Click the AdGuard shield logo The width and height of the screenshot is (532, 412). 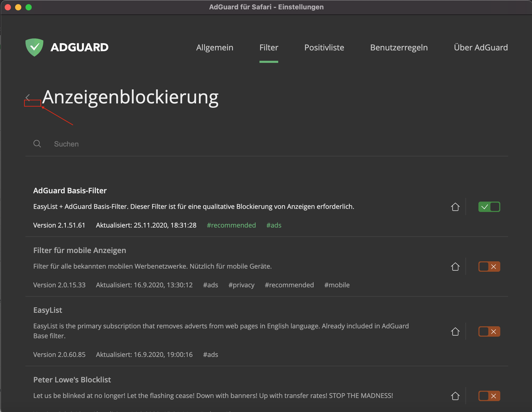(34, 47)
